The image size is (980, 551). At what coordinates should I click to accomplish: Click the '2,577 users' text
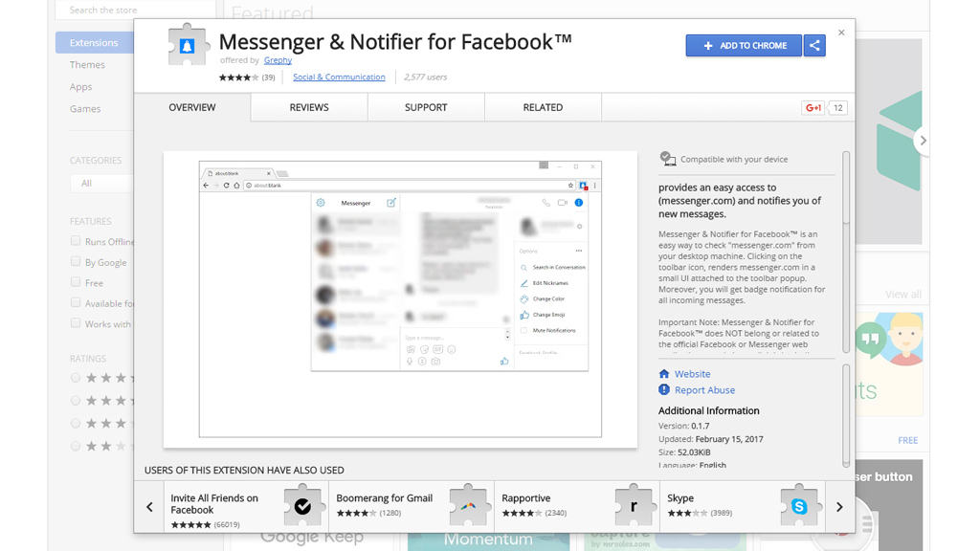click(x=425, y=77)
